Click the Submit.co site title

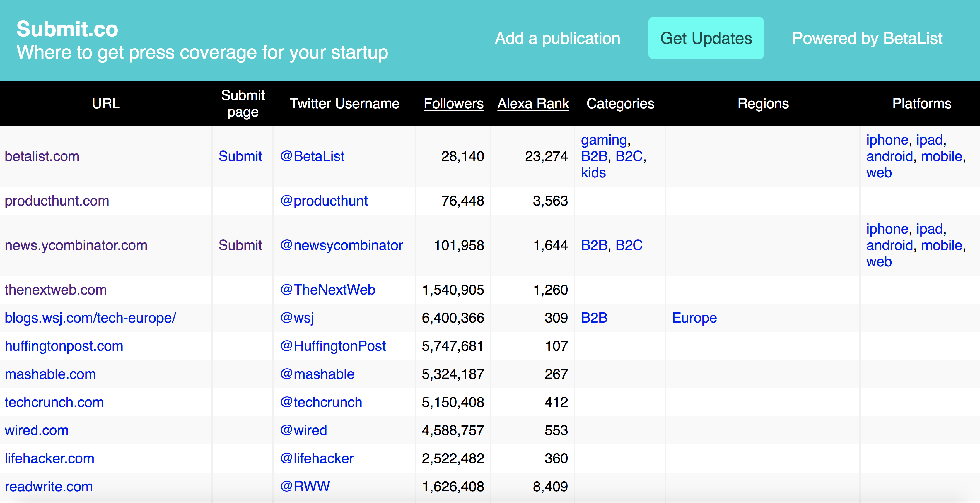click(x=67, y=29)
